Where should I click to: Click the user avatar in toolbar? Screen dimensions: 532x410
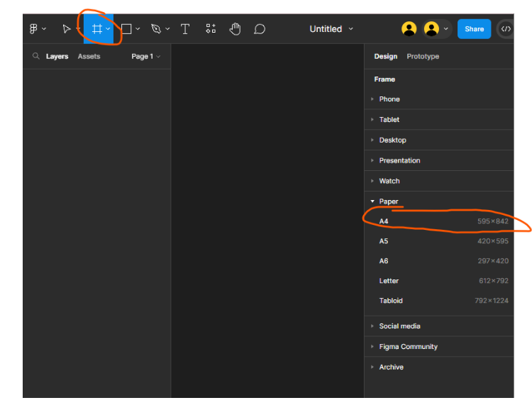click(409, 29)
